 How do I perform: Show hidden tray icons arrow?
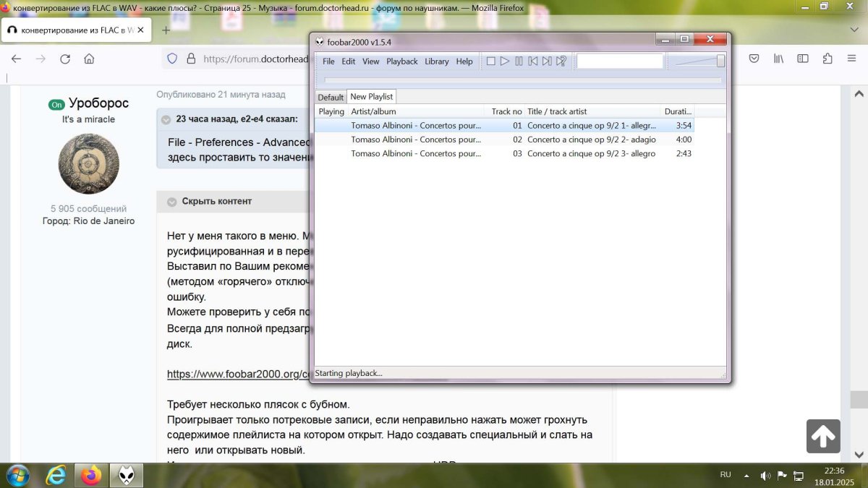pos(748,476)
